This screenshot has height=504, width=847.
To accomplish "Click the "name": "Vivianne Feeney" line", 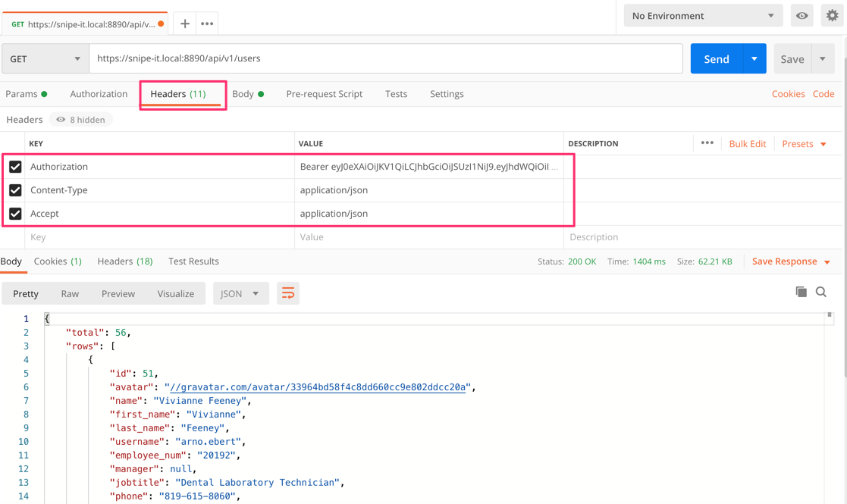I will tap(180, 400).
